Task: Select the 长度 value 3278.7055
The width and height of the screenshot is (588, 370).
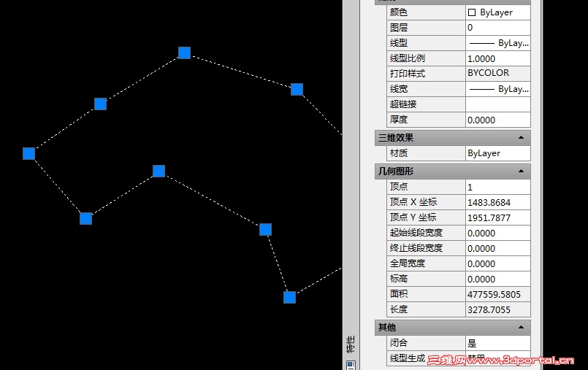Action: pos(497,309)
